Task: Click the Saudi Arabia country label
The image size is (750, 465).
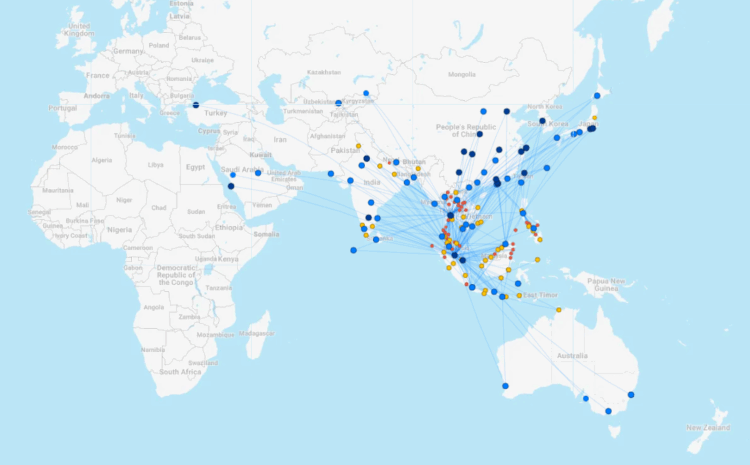Action: pos(242,170)
